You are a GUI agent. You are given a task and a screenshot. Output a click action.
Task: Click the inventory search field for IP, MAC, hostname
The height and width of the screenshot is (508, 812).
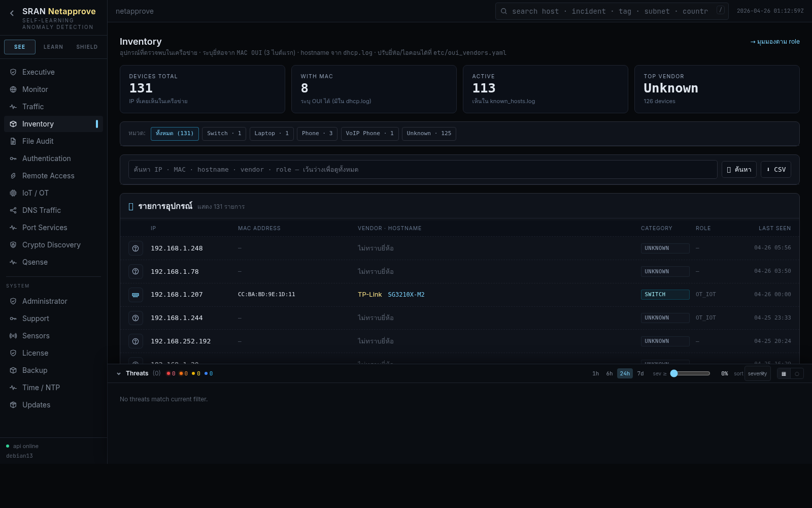point(422,170)
